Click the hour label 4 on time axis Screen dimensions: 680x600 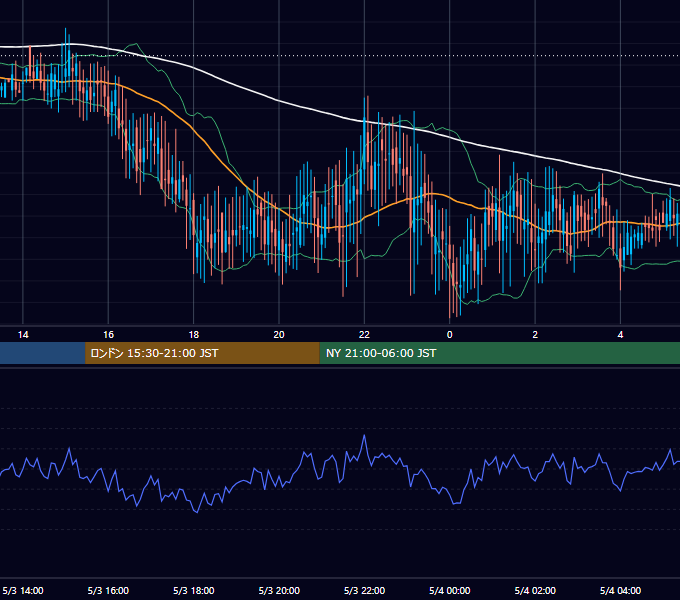[621, 335]
